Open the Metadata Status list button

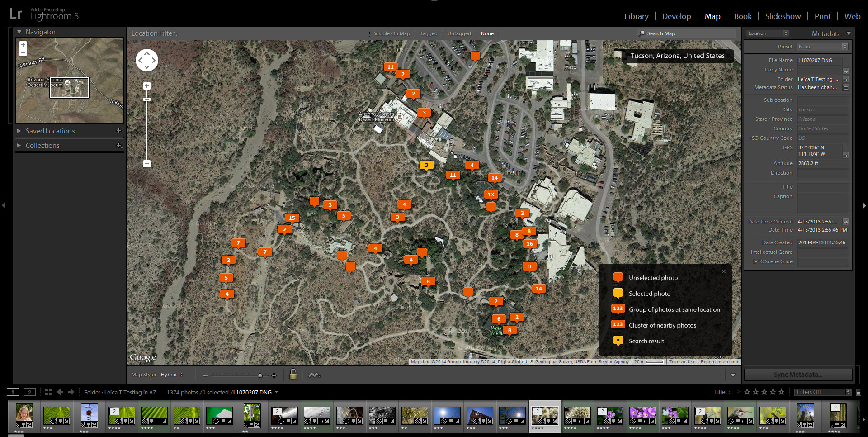(845, 88)
